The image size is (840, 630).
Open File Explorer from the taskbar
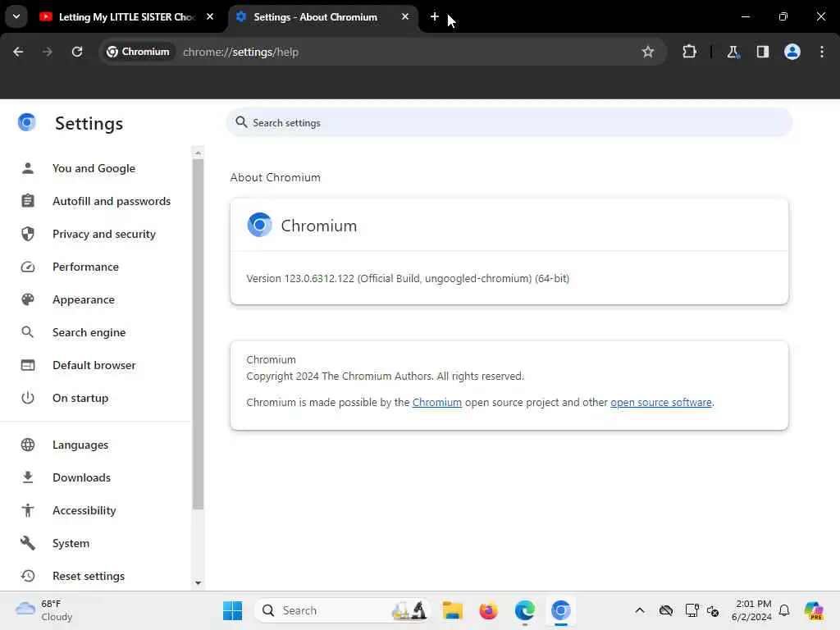coord(453,610)
